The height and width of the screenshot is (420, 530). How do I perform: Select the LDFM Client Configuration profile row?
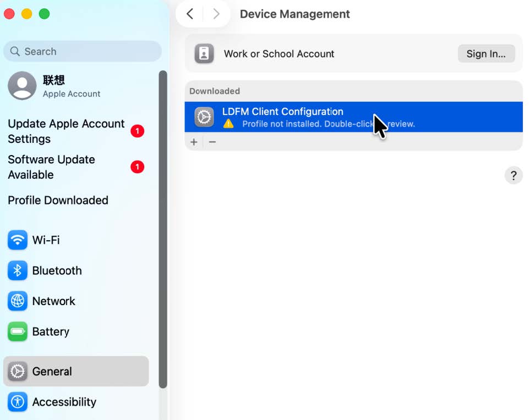coord(353,117)
